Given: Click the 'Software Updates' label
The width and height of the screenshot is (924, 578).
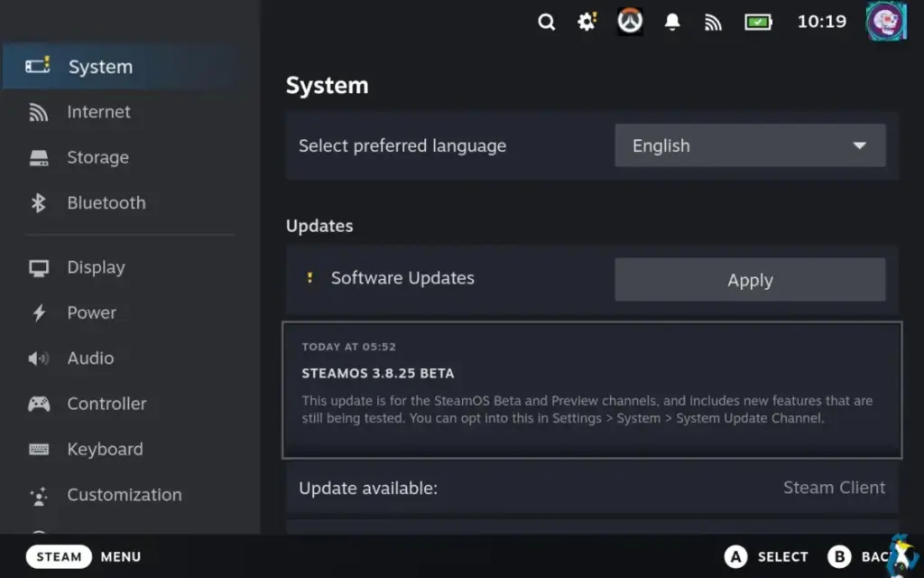Looking at the screenshot, I should tap(402, 278).
